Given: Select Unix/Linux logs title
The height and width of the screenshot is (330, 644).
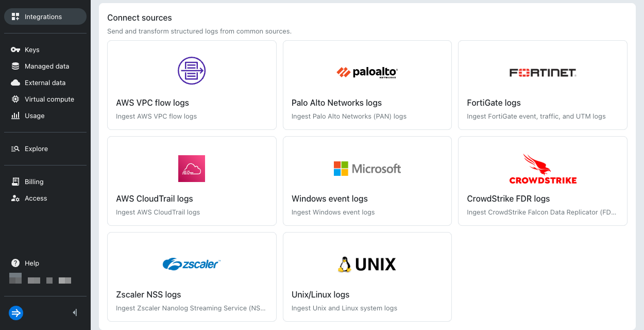Looking at the screenshot, I should coord(320,294).
